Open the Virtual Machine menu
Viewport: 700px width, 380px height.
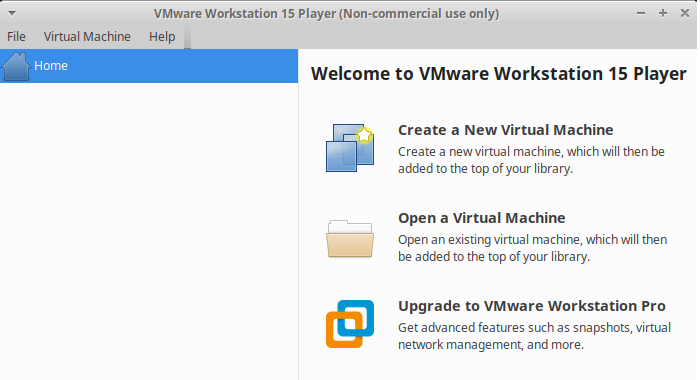tap(87, 37)
